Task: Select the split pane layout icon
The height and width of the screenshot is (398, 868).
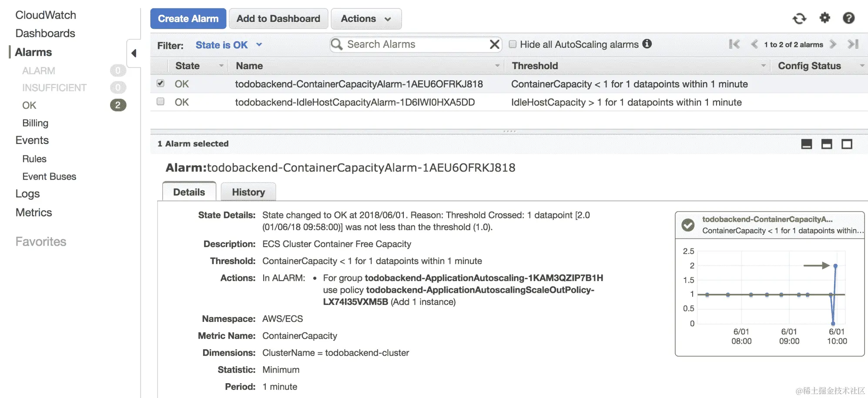Action: pyautogui.click(x=827, y=144)
